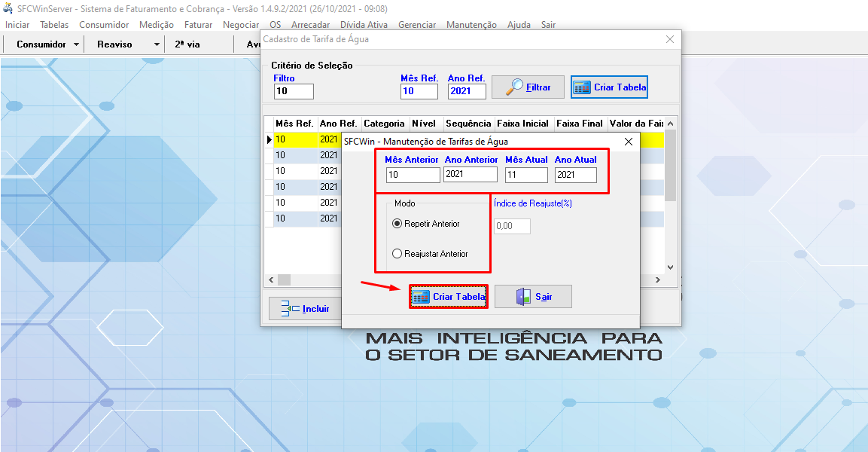
Task: Select the Repetir Anterior radio option
Action: coord(397,224)
